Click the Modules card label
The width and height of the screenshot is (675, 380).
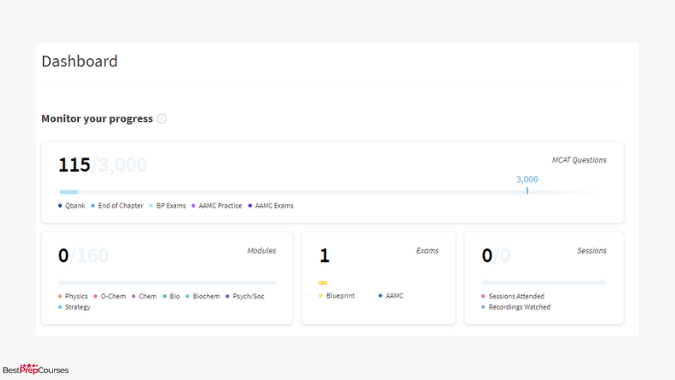point(261,251)
